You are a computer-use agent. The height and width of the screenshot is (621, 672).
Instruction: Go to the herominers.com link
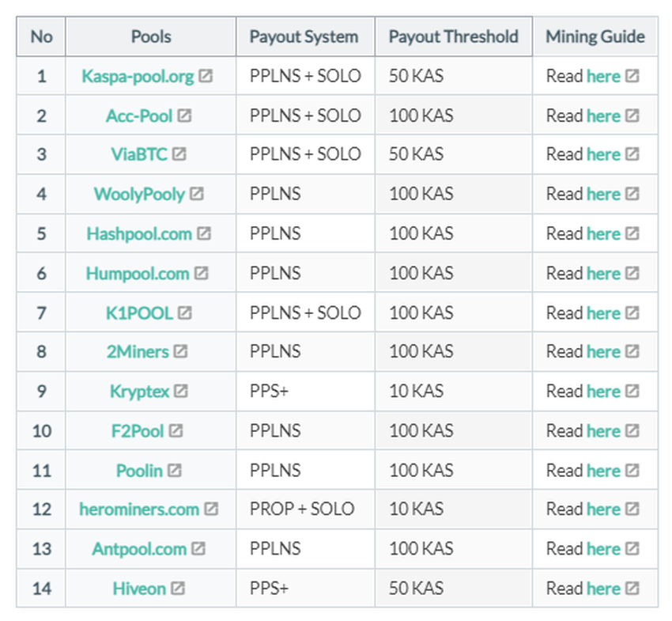(x=139, y=509)
